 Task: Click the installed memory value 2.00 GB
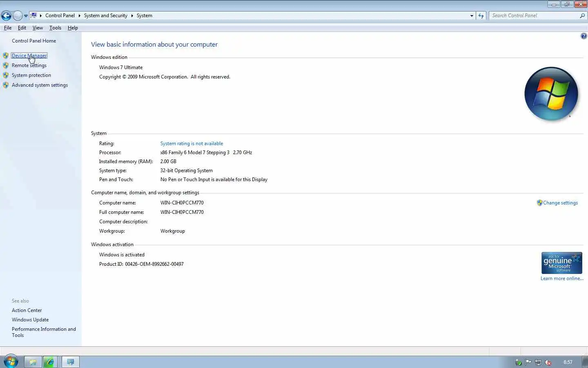click(x=168, y=162)
